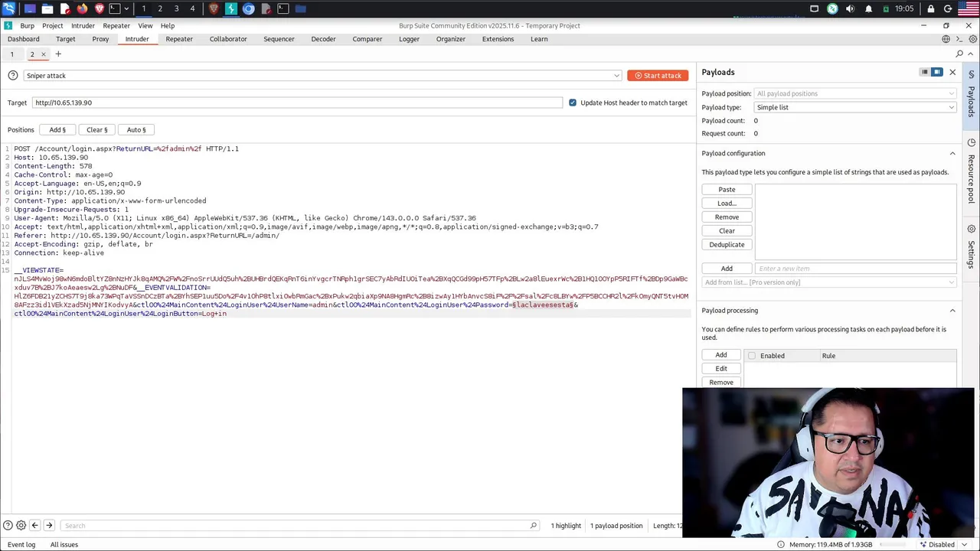980x551 pixels.
Task: Open All issues panel
Action: tap(64, 544)
